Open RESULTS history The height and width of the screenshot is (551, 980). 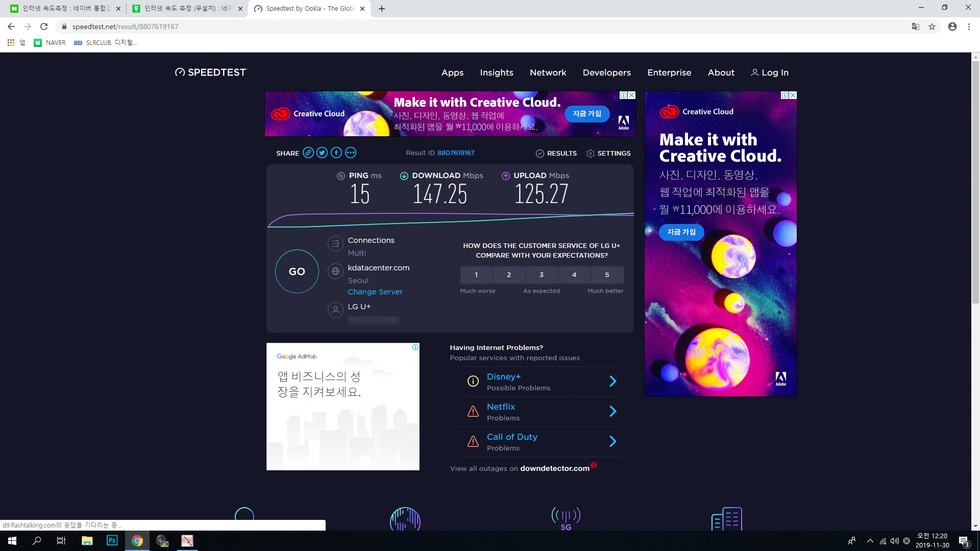click(556, 153)
